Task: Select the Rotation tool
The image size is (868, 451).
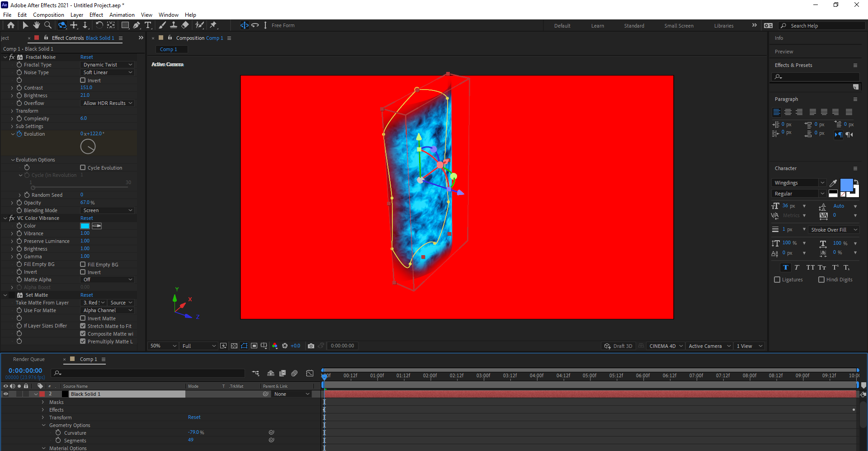Action: pyautogui.click(x=99, y=25)
